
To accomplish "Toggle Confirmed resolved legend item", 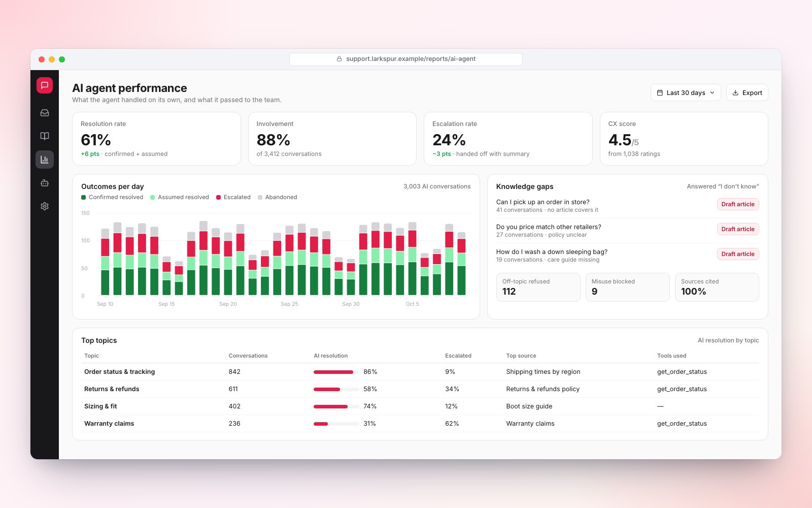I will (112, 197).
